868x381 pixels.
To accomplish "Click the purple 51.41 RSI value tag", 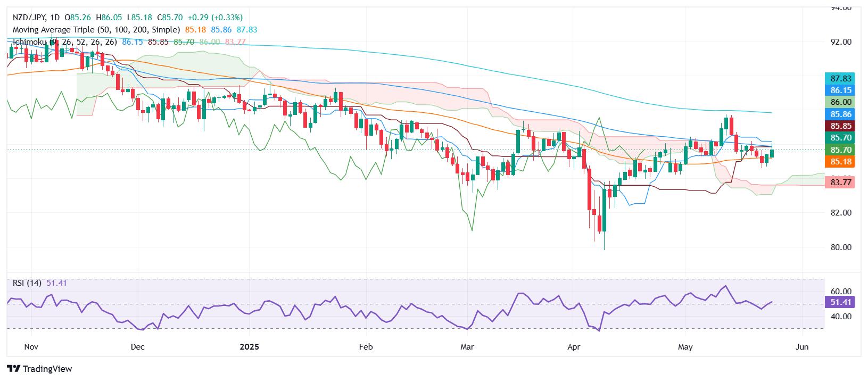I will [x=839, y=303].
